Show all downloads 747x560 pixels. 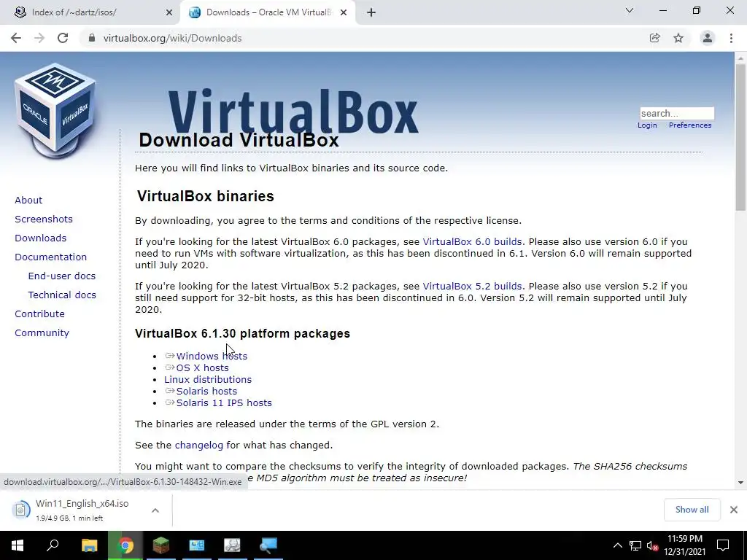point(692,510)
